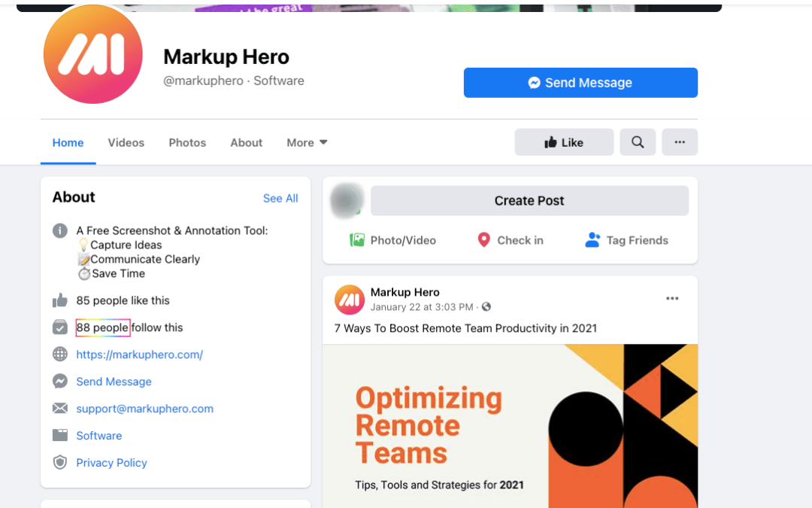The height and width of the screenshot is (508, 812).
Task: Click the public globe icon on post
Action: tap(486, 307)
